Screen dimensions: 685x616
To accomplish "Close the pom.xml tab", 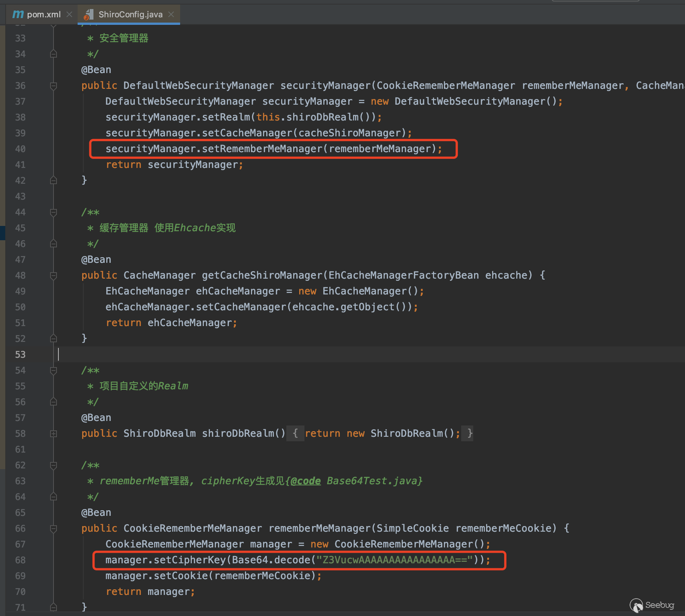I will coord(69,14).
